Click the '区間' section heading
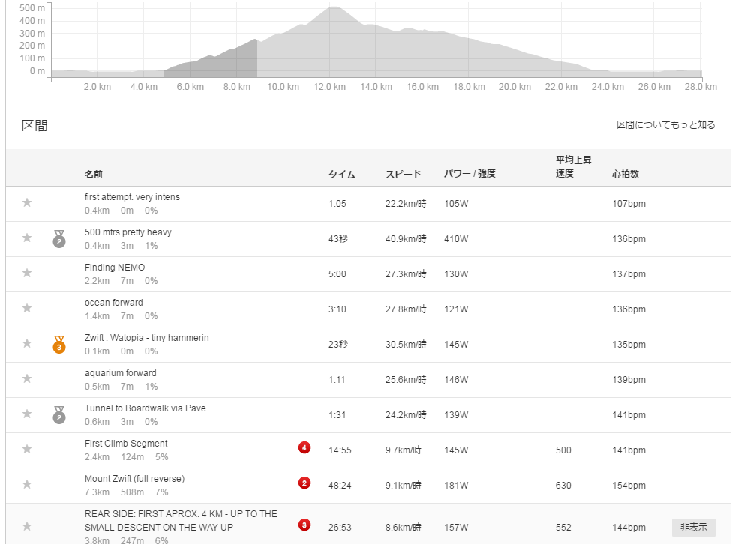This screenshot has width=756, height=544. 34,125
